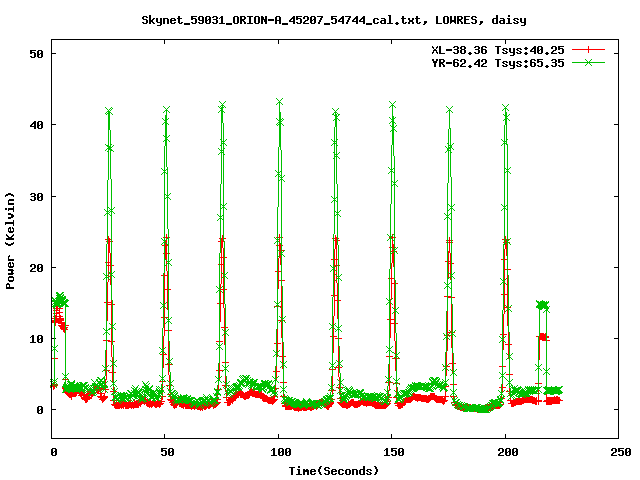
Task: Click the green peak marker near 200 seconds
Action: point(506,108)
